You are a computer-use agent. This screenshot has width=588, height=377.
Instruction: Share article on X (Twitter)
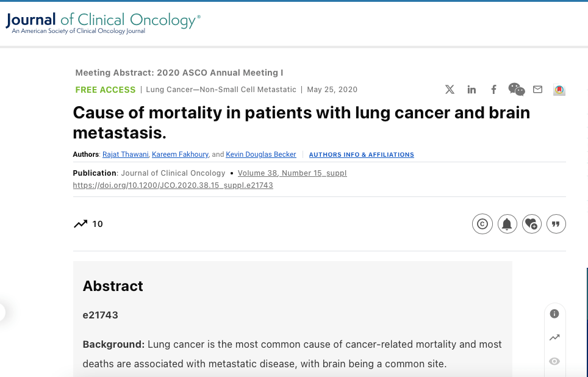pos(450,90)
